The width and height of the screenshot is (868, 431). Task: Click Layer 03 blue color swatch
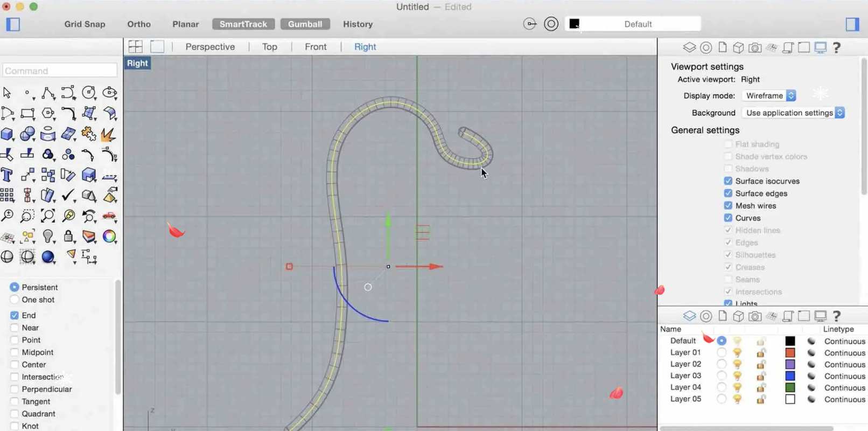[x=790, y=376]
